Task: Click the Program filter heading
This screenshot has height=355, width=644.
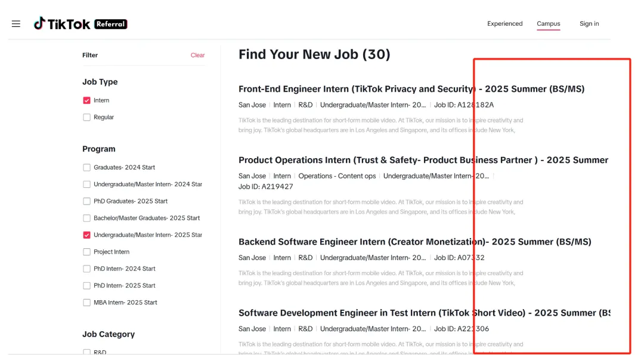Action: pyautogui.click(x=98, y=149)
